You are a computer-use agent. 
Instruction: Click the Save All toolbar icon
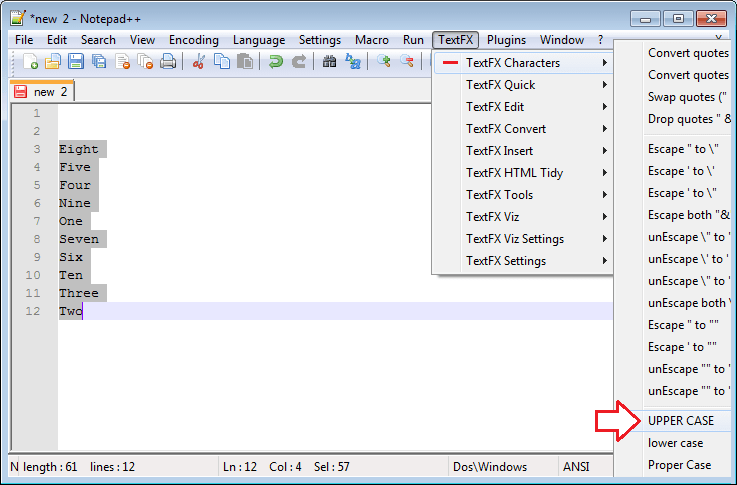(x=99, y=62)
